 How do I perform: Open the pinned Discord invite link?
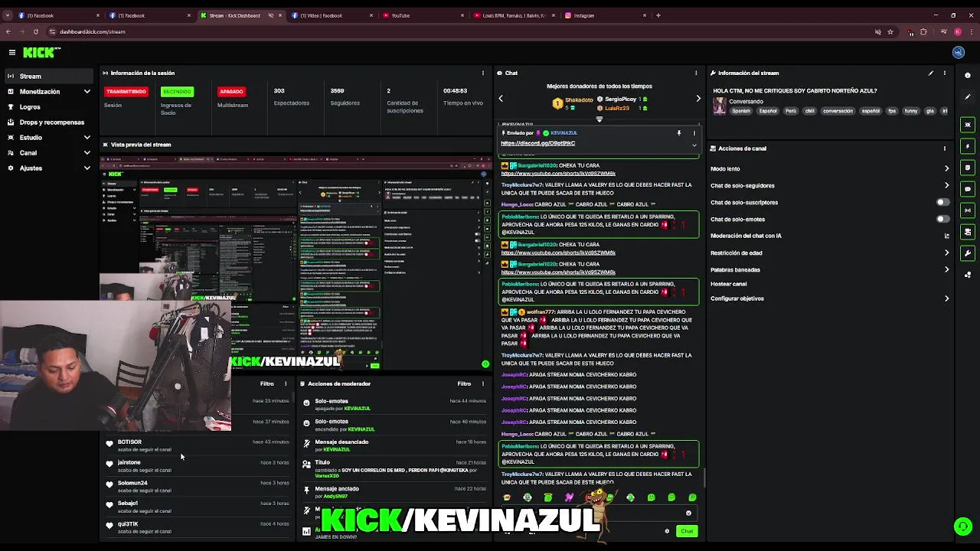tap(537, 143)
